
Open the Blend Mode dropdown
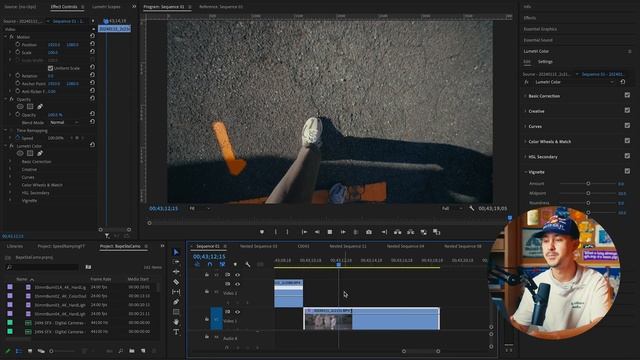click(64, 122)
